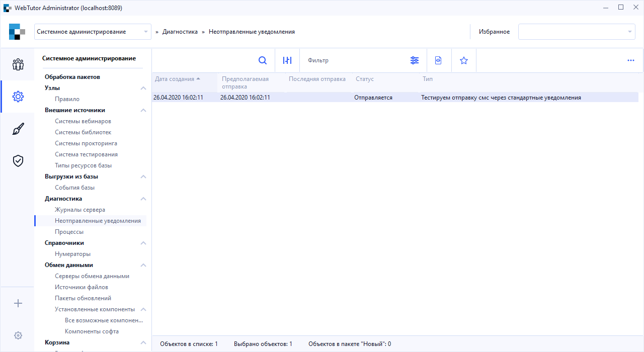
Task: Open Журналы сервера
Action: [x=80, y=210]
